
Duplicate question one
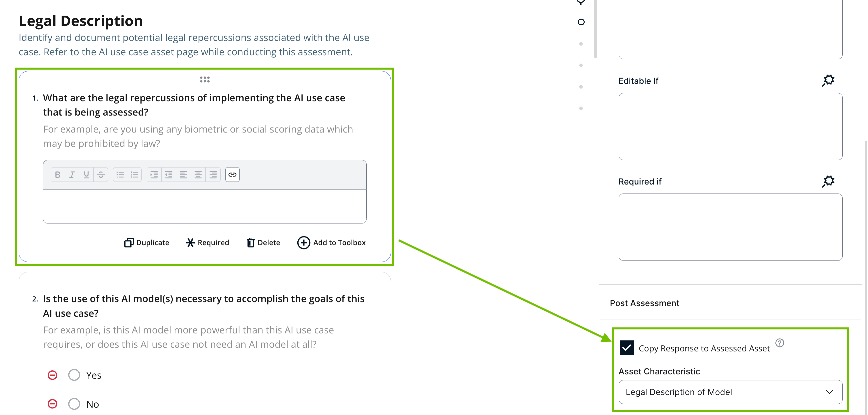147,242
